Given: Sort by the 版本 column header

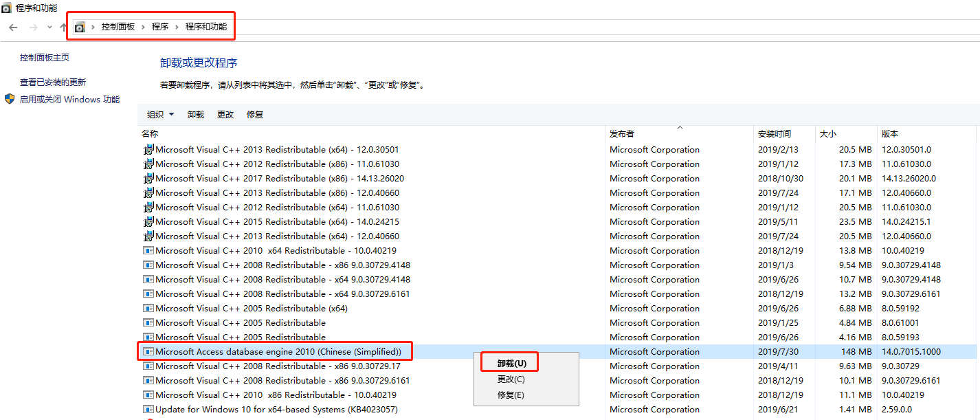Looking at the screenshot, I should pyautogui.click(x=927, y=134).
